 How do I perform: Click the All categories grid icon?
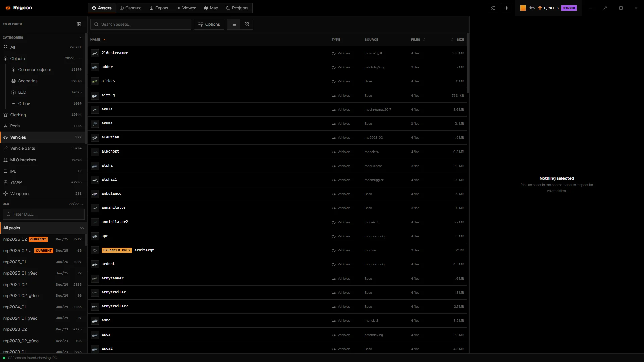[x=6, y=47]
